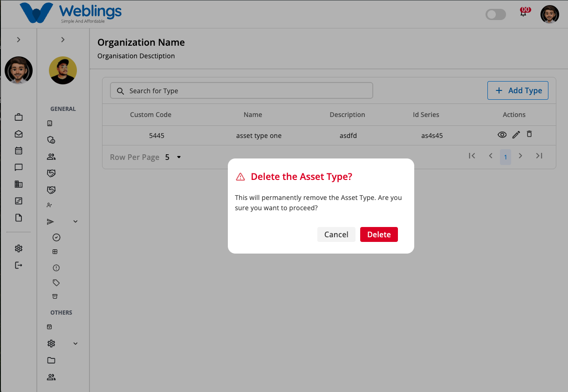Click the bearded avatar in the outer sidebar

[x=19, y=71]
